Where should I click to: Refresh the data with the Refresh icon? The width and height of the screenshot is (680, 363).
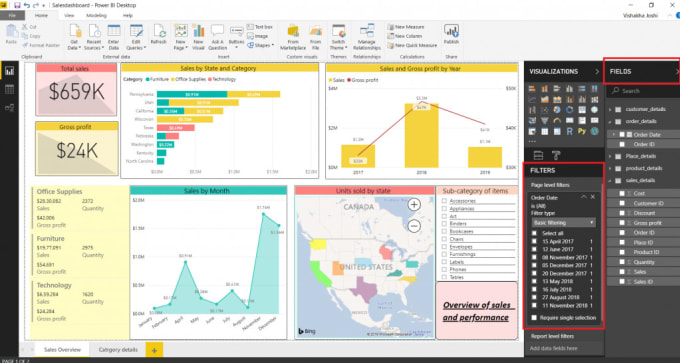coord(159,35)
